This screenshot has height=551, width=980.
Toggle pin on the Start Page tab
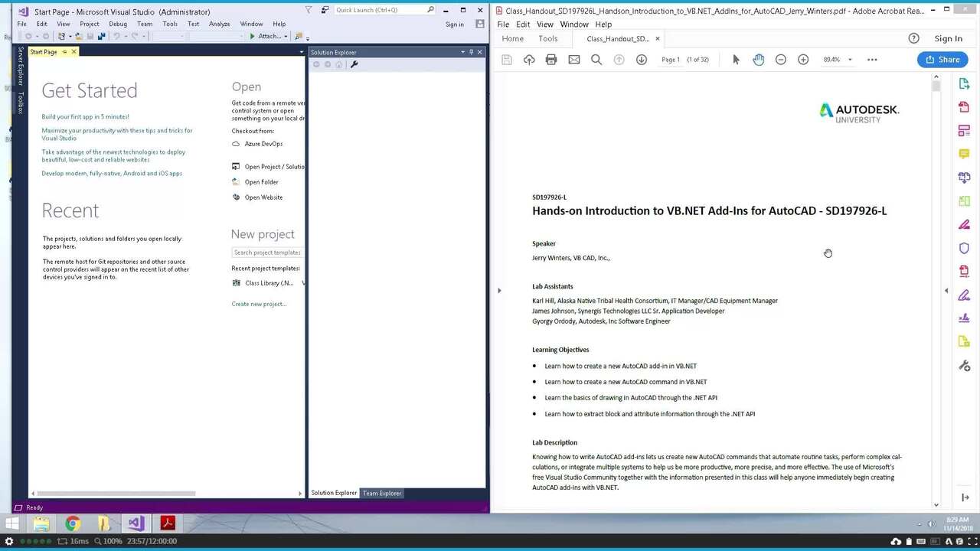pos(64,52)
